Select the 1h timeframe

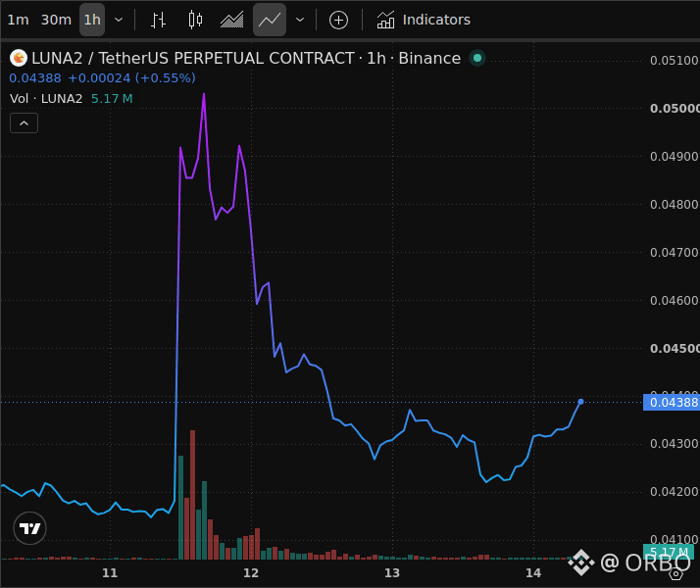(x=92, y=20)
